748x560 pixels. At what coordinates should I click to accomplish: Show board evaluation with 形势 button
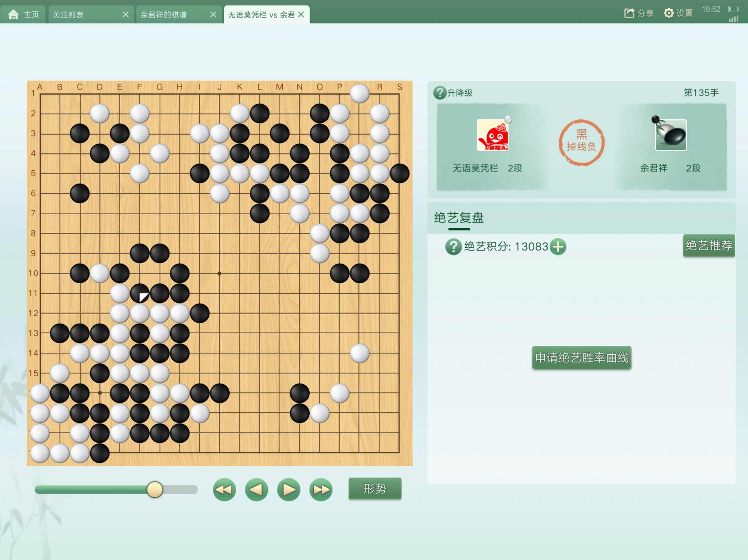click(x=375, y=488)
